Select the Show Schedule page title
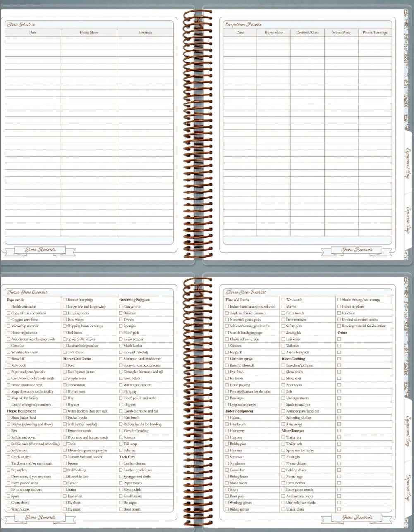The width and height of the screenshot is (414, 532). pyautogui.click(x=21, y=24)
